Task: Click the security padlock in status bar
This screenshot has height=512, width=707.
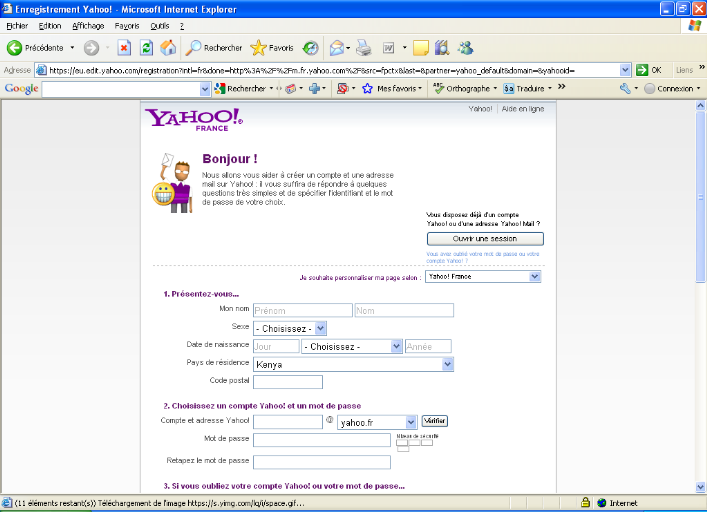Action: point(585,502)
